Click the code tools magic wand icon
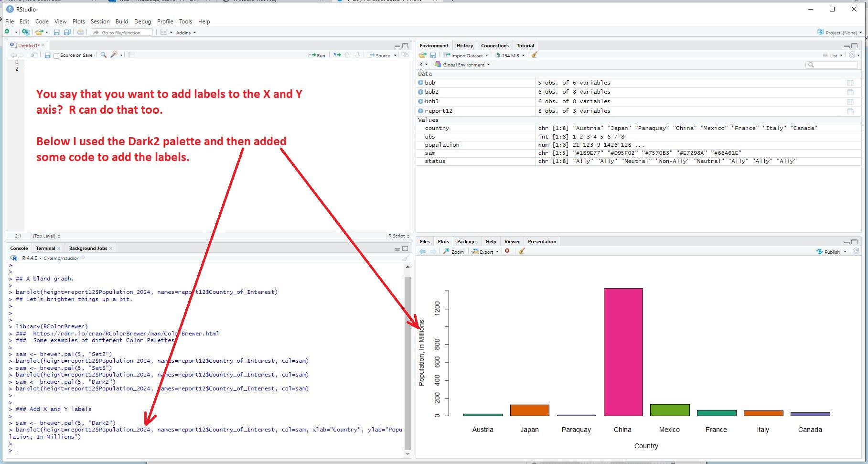This screenshot has height=464, width=868. pyautogui.click(x=114, y=55)
